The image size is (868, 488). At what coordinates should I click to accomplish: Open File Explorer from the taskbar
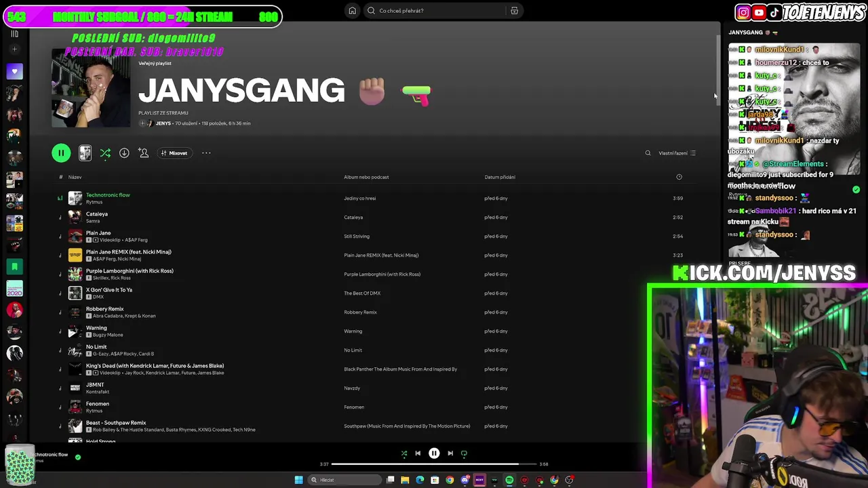point(405,480)
